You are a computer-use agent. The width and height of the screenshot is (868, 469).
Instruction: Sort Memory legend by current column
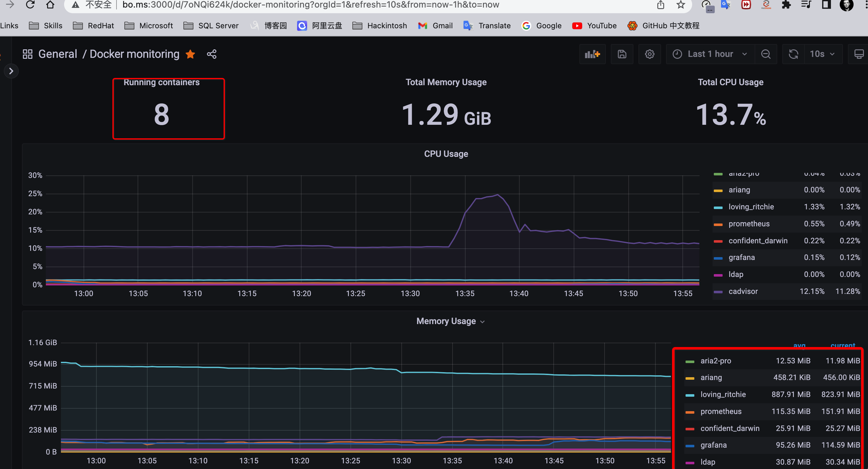tap(842, 345)
